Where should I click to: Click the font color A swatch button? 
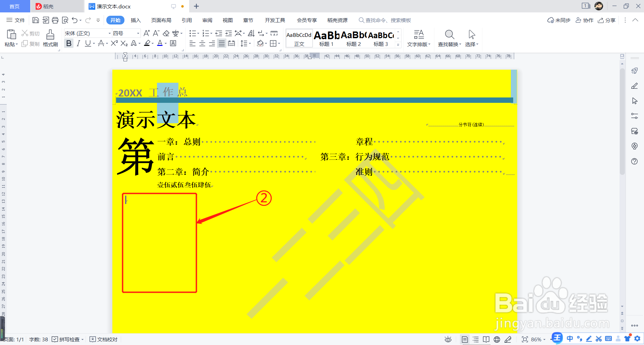pos(160,43)
